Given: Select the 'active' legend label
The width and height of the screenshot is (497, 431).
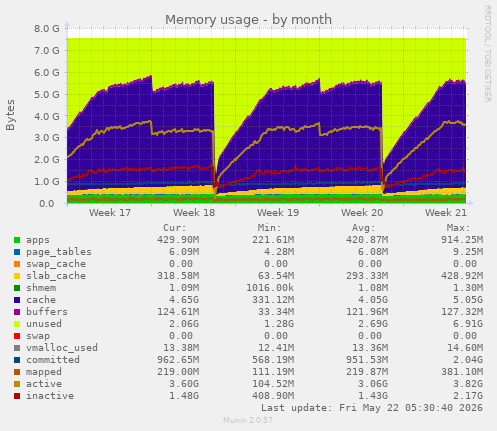Looking at the screenshot, I should [44, 384].
